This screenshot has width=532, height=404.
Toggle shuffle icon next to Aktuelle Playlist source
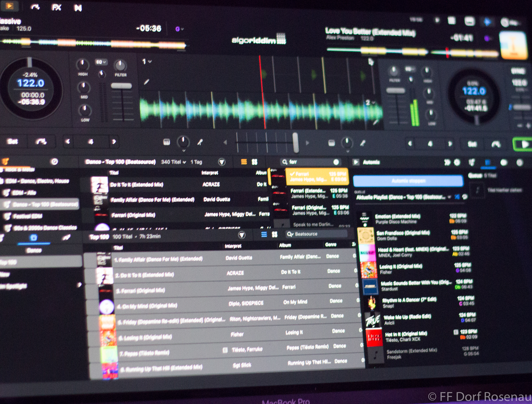click(x=457, y=197)
